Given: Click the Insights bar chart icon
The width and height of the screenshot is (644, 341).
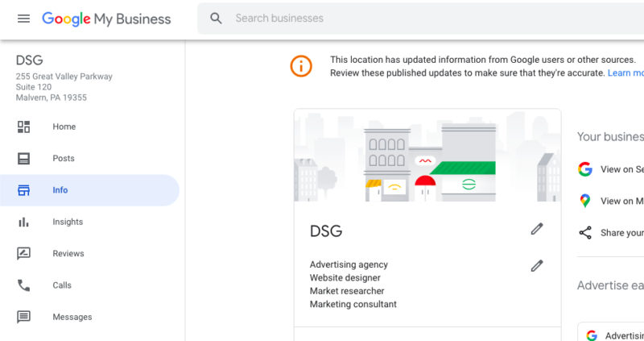Looking at the screenshot, I should tap(23, 222).
